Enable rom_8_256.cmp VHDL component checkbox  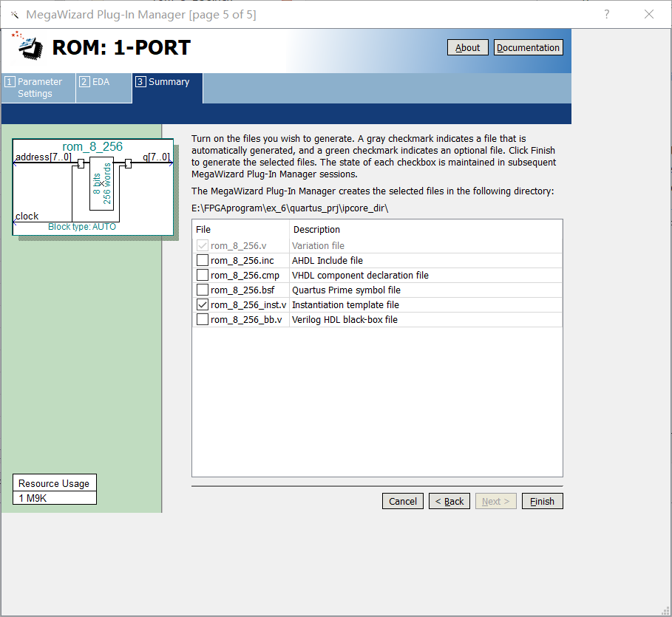(203, 275)
